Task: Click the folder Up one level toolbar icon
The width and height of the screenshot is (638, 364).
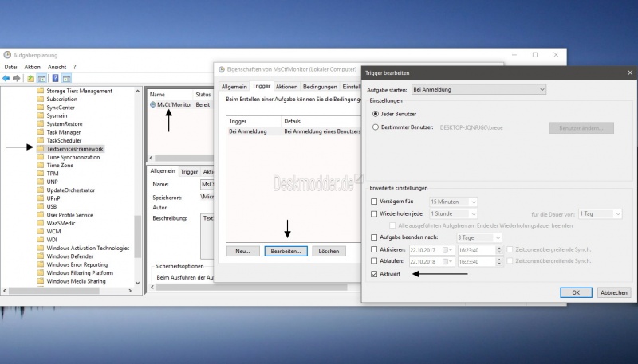Action: click(x=30, y=78)
